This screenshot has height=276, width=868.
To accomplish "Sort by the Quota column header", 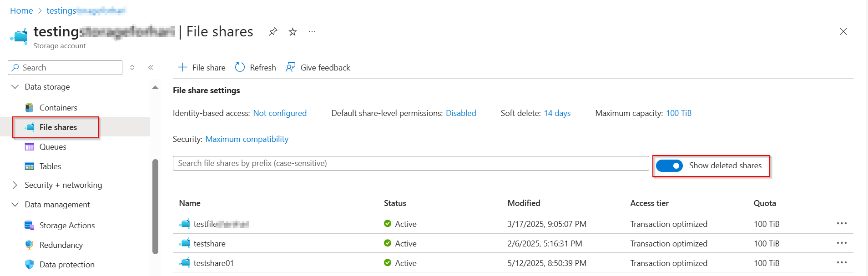I will click(x=765, y=203).
